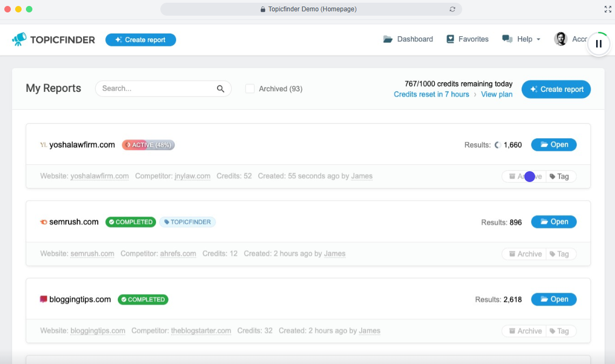Click the Search reports input field
Screen dimensions: 615x364
(x=163, y=89)
